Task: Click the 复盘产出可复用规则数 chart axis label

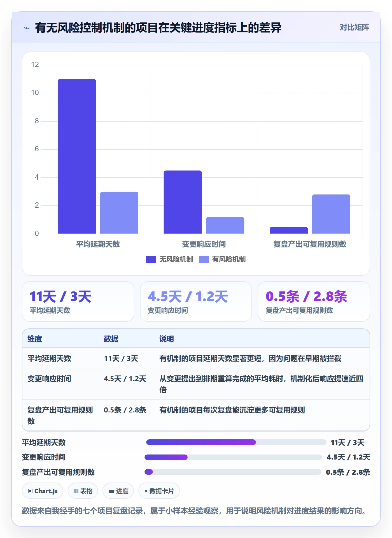Action: pos(310,244)
